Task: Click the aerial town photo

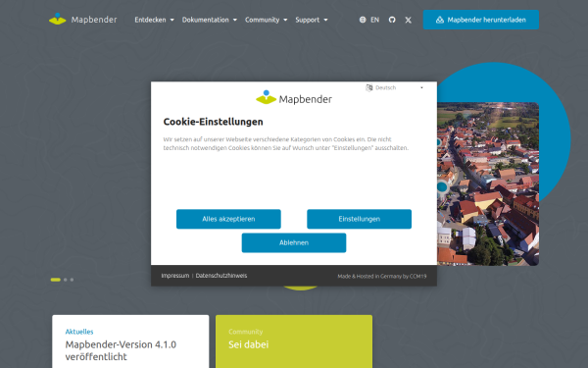Action: [488, 184]
